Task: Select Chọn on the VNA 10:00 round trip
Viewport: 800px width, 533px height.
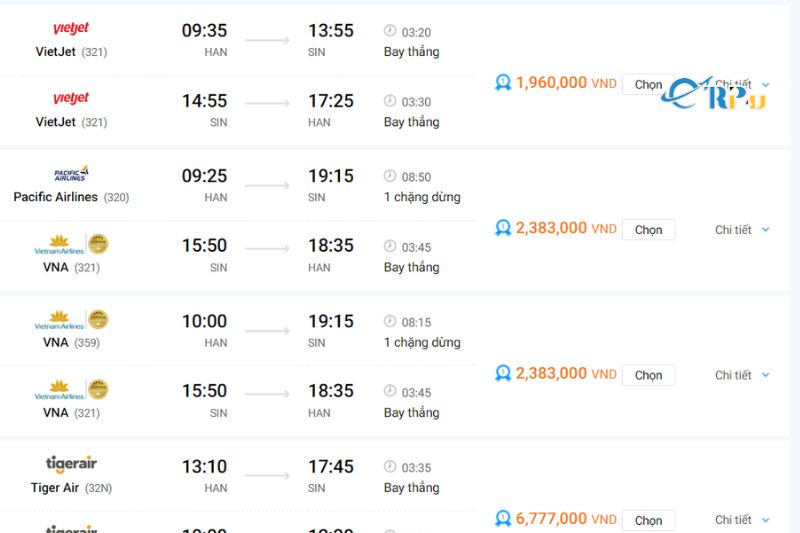Action: (x=648, y=375)
